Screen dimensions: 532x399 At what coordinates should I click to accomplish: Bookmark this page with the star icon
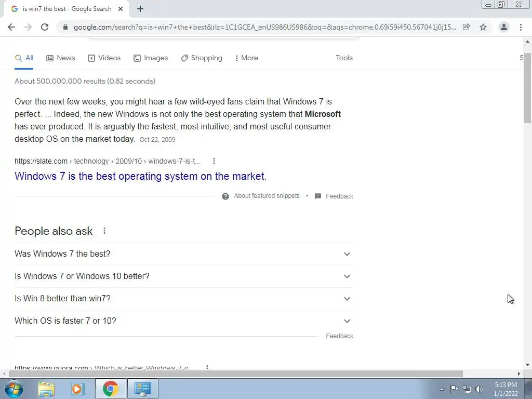(483, 27)
